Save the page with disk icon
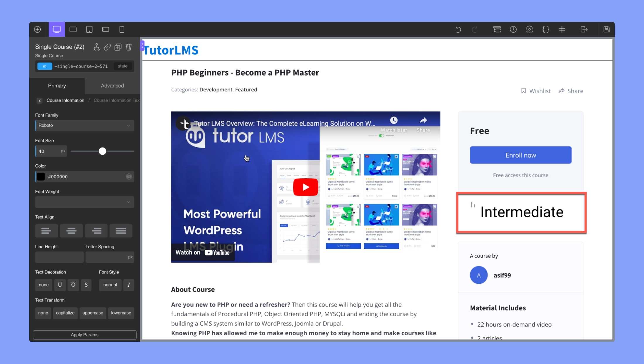Screen dimensions: 644x364 tap(607, 29)
